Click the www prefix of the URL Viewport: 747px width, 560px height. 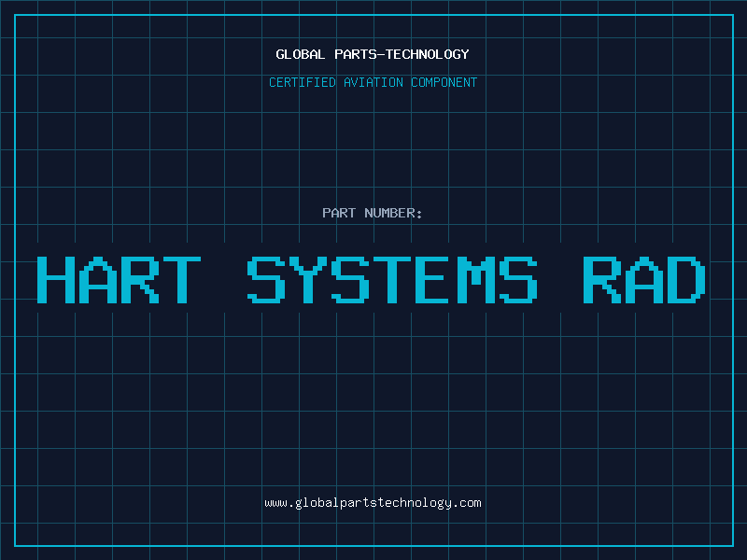point(275,502)
